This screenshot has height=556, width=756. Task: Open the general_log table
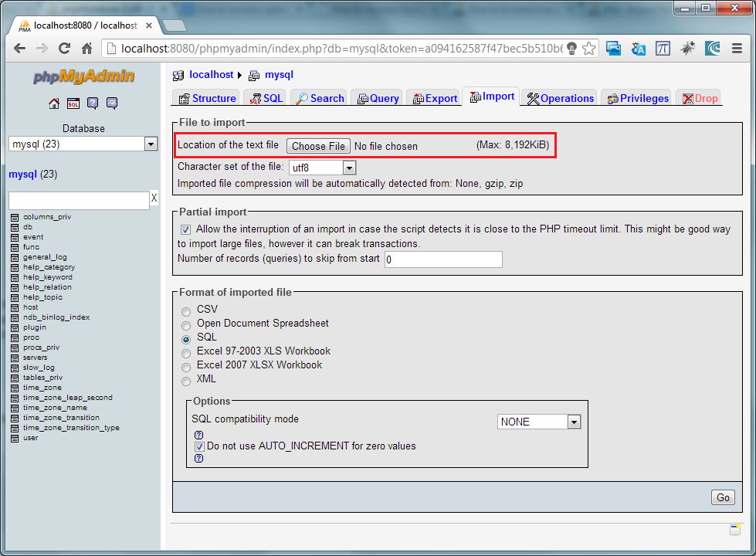tap(45, 257)
